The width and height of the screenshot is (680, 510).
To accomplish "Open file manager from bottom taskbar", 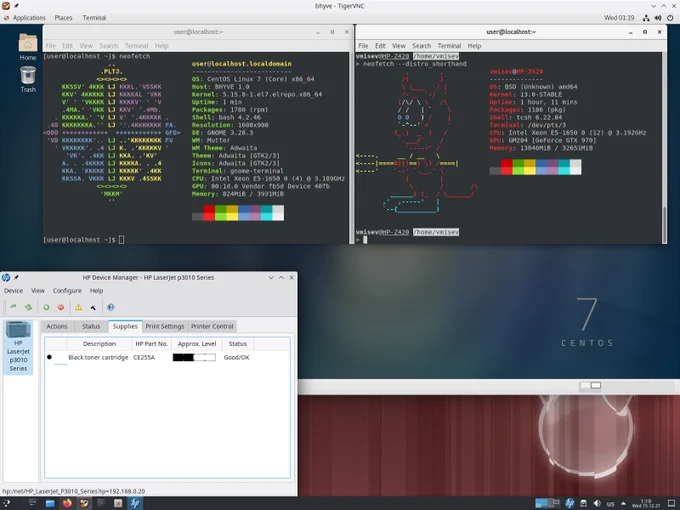I will 50,503.
